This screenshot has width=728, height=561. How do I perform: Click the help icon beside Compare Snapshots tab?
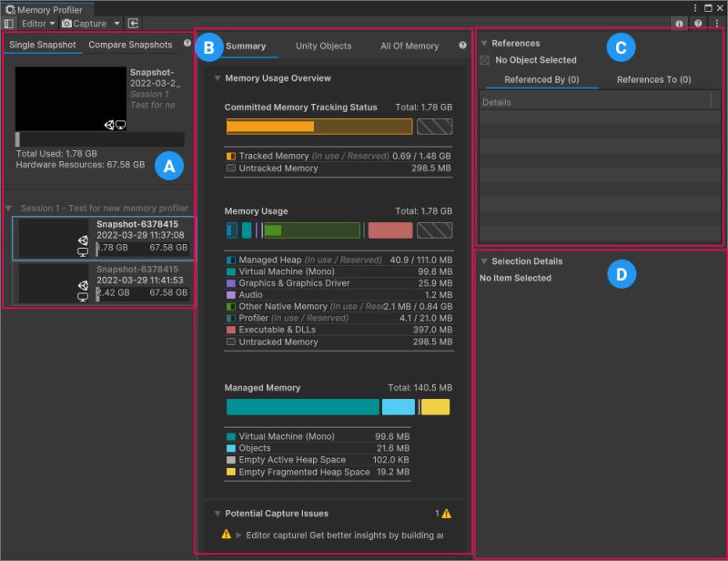(x=188, y=44)
